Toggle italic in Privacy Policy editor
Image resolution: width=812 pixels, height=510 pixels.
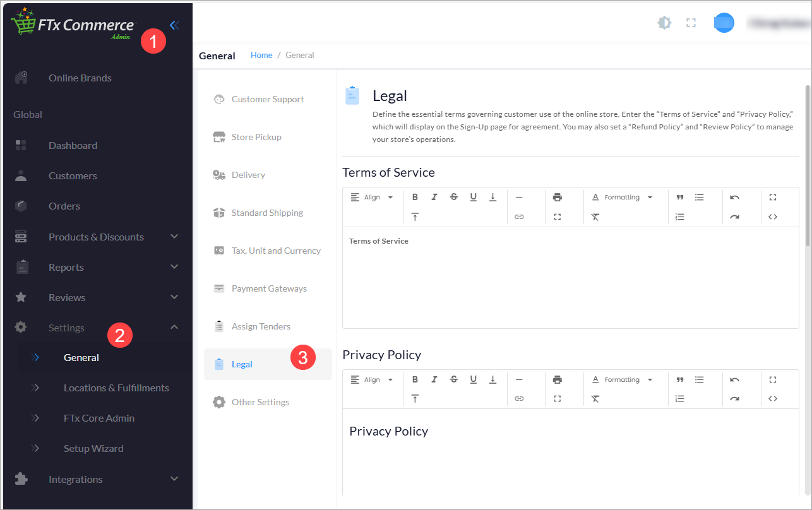click(x=434, y=379)
